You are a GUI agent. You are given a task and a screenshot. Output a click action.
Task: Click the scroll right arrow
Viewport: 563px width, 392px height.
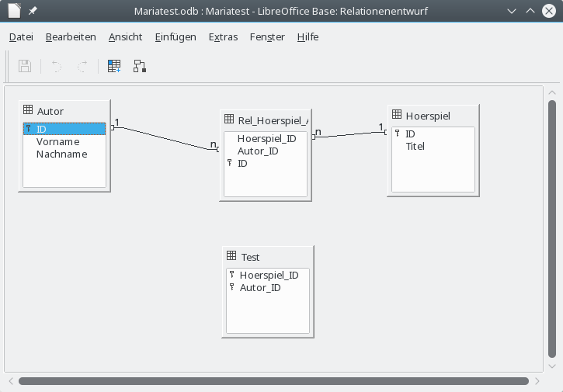coord(537,381)
